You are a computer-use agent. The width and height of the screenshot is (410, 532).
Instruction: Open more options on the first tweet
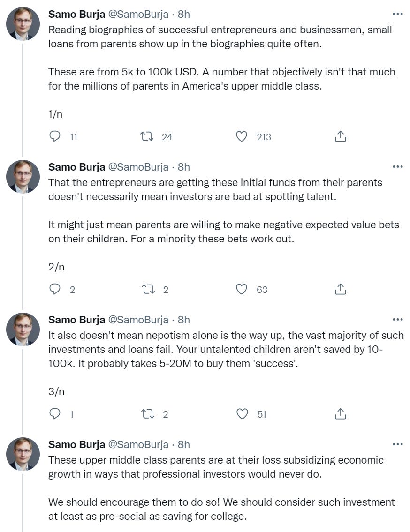[397, 14]
